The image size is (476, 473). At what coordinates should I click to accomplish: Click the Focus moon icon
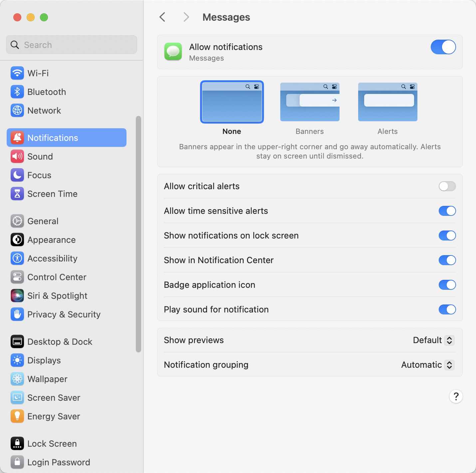coord(17,175)
